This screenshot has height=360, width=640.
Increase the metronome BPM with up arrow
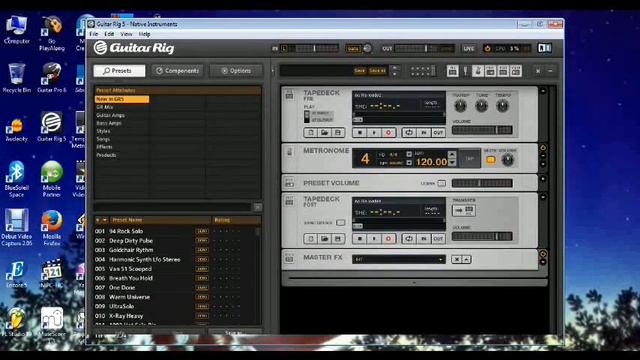[x=452, y=155]
